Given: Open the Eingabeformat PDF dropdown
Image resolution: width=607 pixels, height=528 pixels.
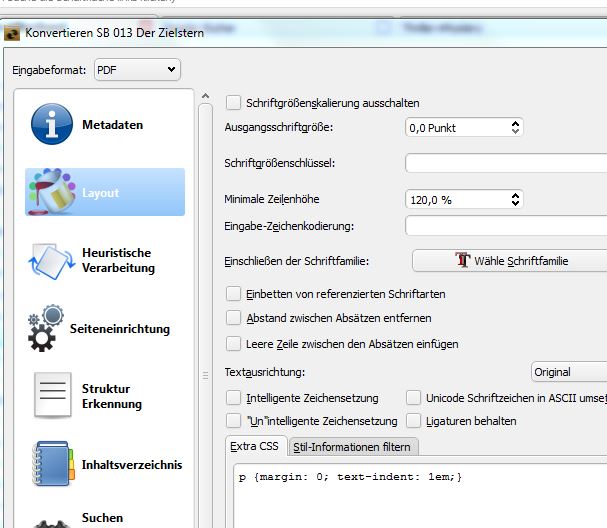Looking at the screenshot, I should (x=137, y=70).
